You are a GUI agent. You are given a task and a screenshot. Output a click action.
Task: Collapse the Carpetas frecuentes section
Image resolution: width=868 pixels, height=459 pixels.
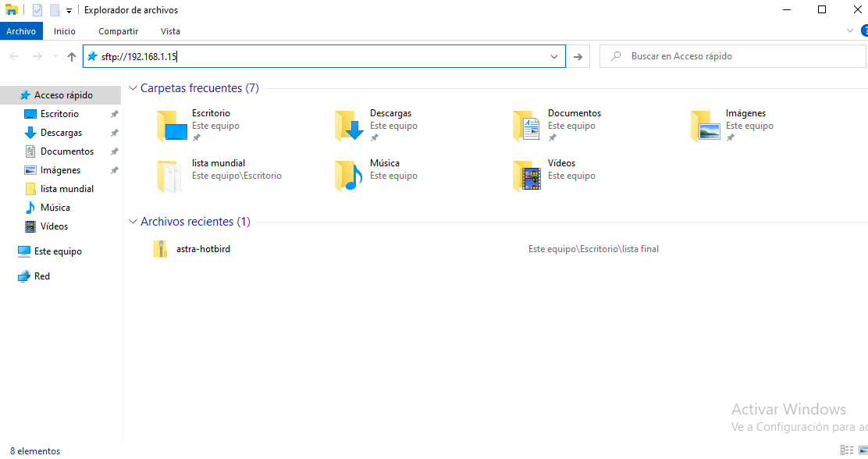(133, 88)
